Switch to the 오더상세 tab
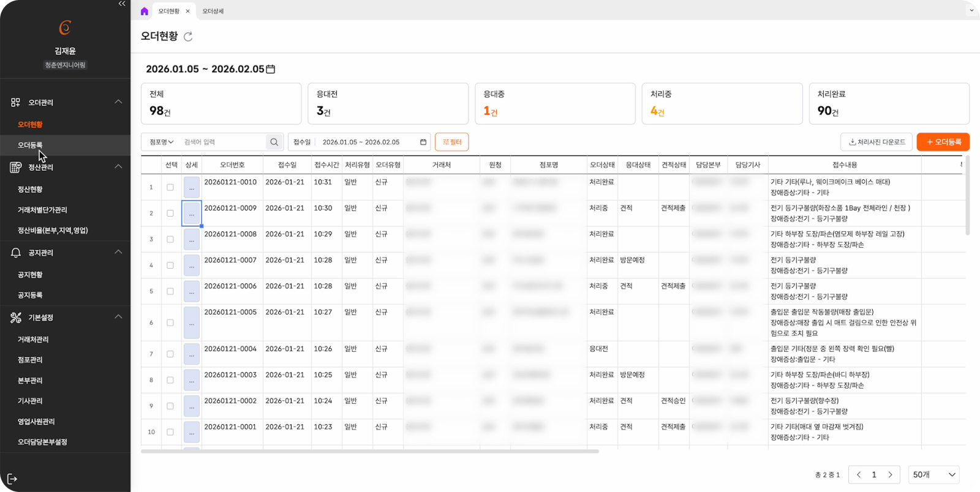The height and width of the screenshot is (492, 980). (213, 11)
